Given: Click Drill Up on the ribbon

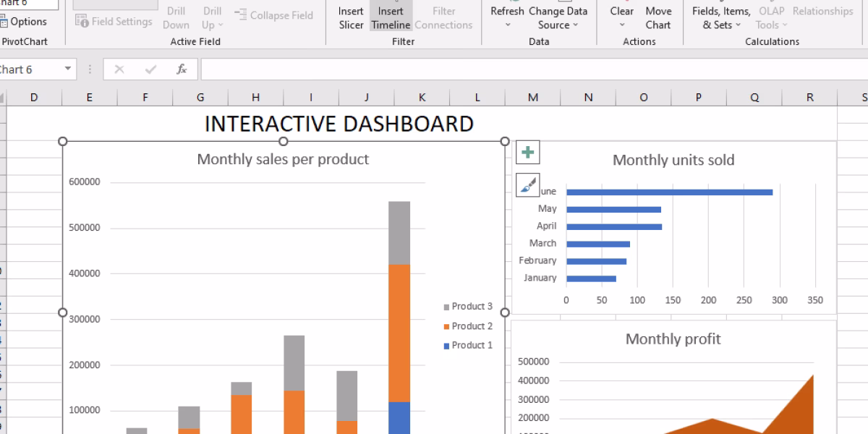Looking at the screenshot, I should tap(210, 16).
